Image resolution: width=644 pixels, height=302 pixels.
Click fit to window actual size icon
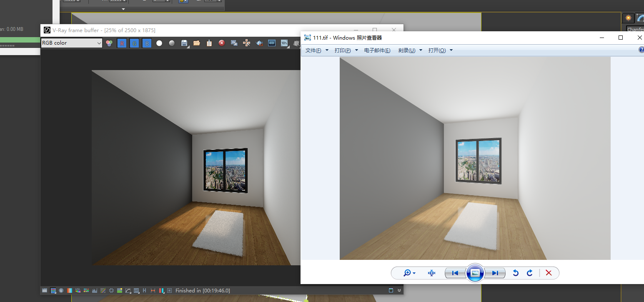(432, 273)
